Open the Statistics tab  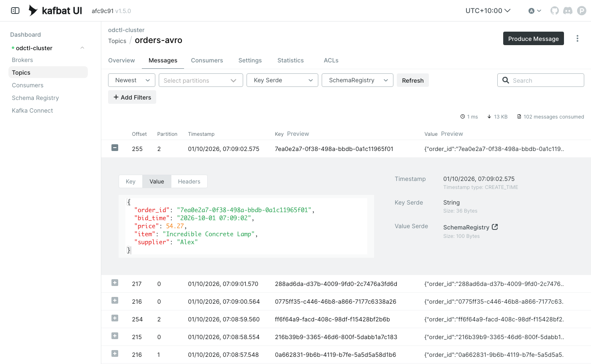pyautogui.click(x=290, y=60)
